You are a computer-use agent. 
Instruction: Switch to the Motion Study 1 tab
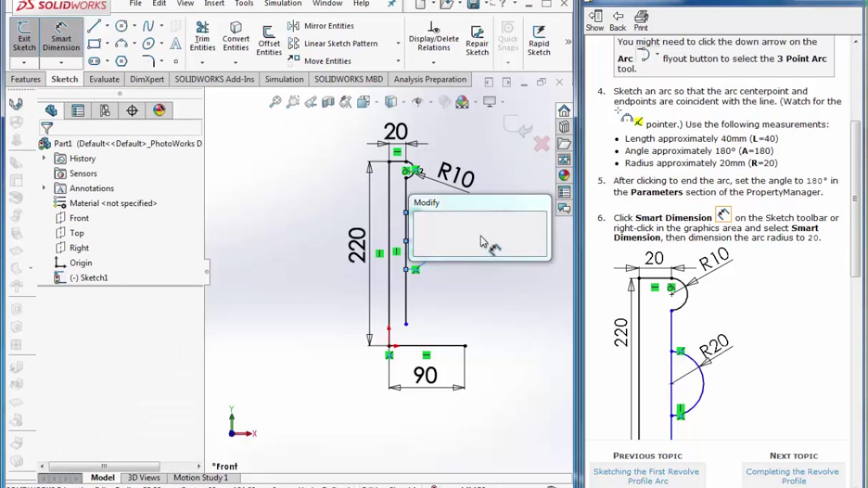click(201, 478)
